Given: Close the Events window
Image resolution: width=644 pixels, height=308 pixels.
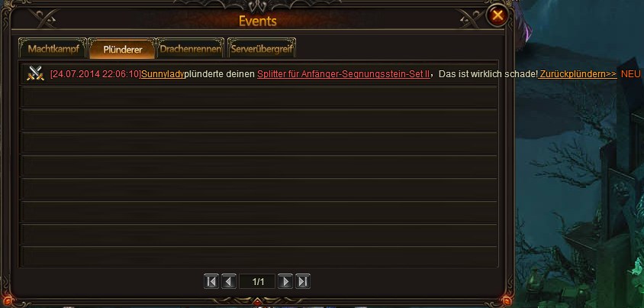Looking at the screenshot, I should (497, 16).
